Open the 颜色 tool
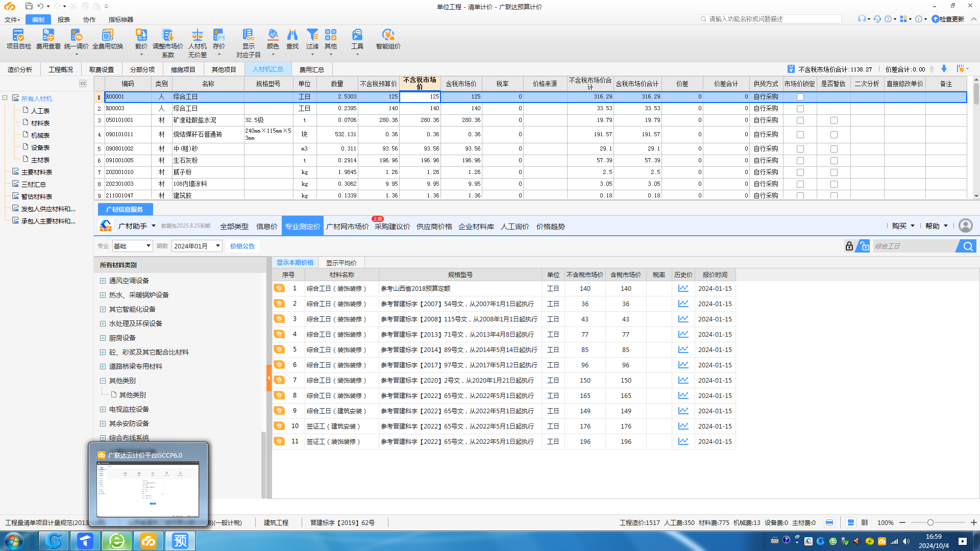This screenshot has height=551, width=980. point(273,39)
